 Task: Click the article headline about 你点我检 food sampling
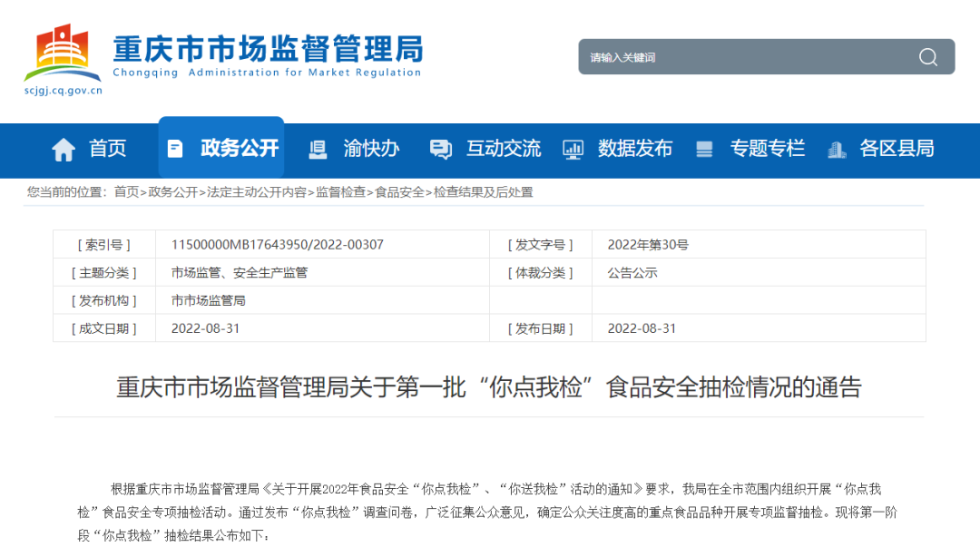pyautogui.click(x=489, y=387)
